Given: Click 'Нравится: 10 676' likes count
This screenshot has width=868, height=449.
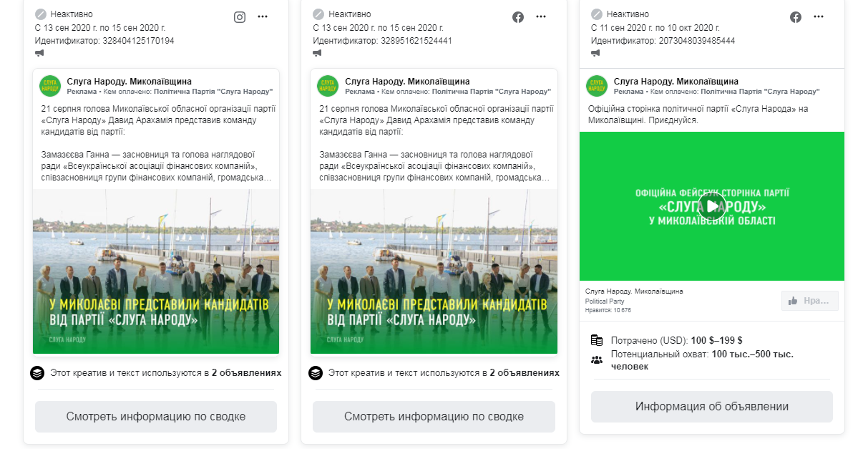Looking at the screenshot, I should point(608,310).
